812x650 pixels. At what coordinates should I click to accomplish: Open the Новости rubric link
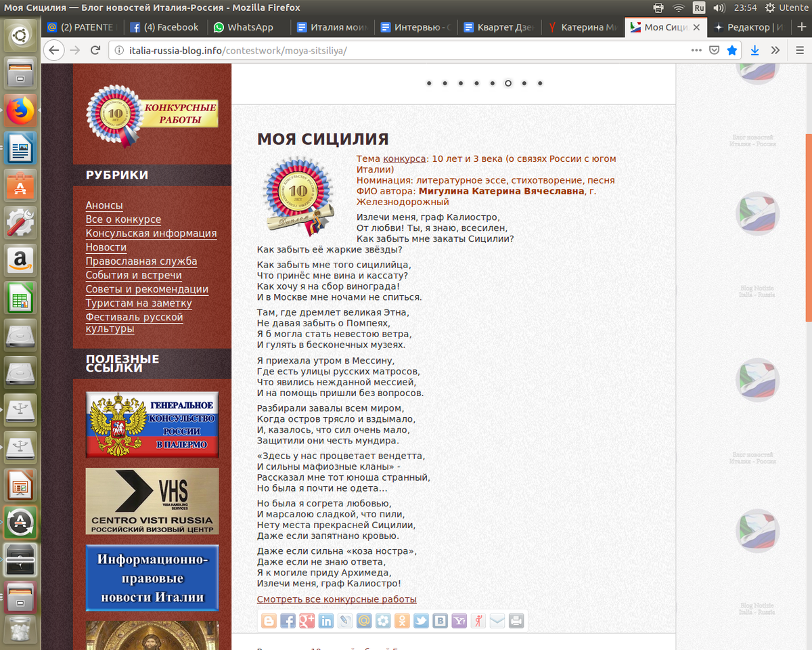coord(106,247)
